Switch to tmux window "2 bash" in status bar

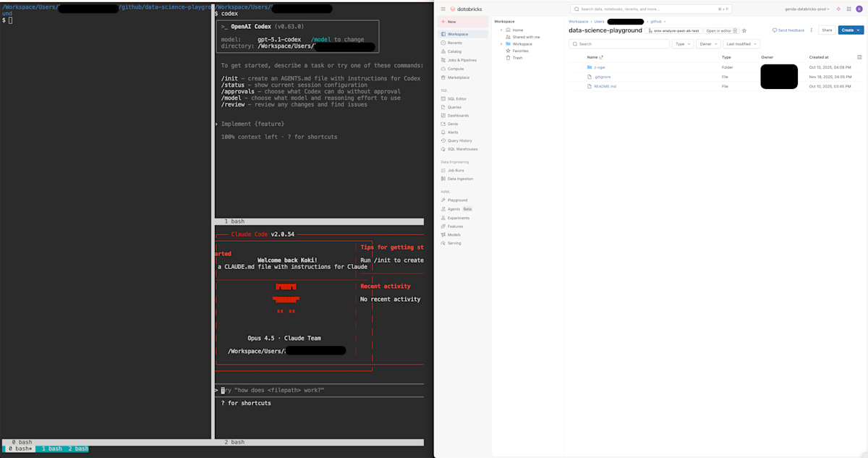tap(78, 449)
